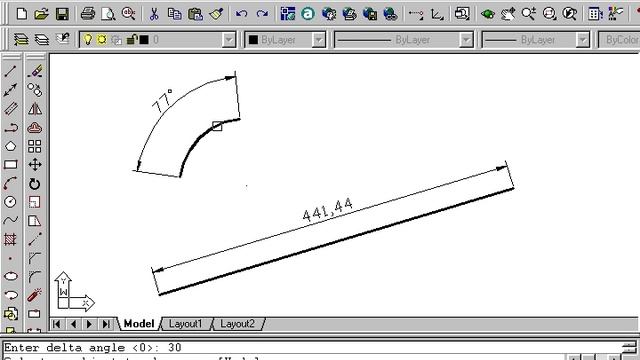The width and height of the screenshot is (640, 360).
Task: Select the Erase tool
Action: (35, 71)
